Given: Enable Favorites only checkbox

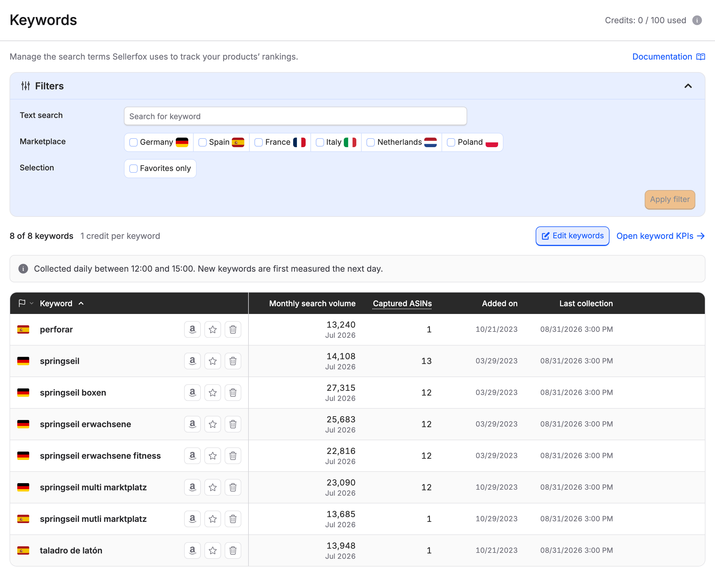Looking at the screenshot, I should pos(133,168).
